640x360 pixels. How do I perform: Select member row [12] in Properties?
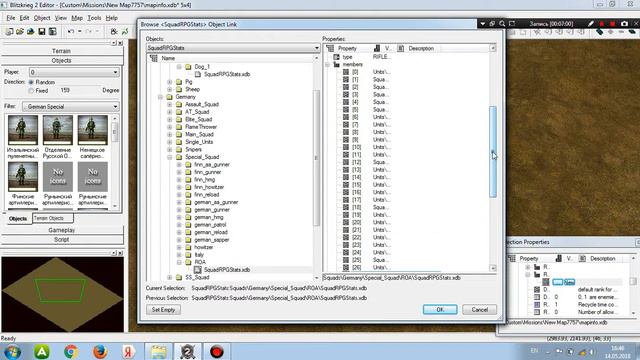(x=367, y=162)
